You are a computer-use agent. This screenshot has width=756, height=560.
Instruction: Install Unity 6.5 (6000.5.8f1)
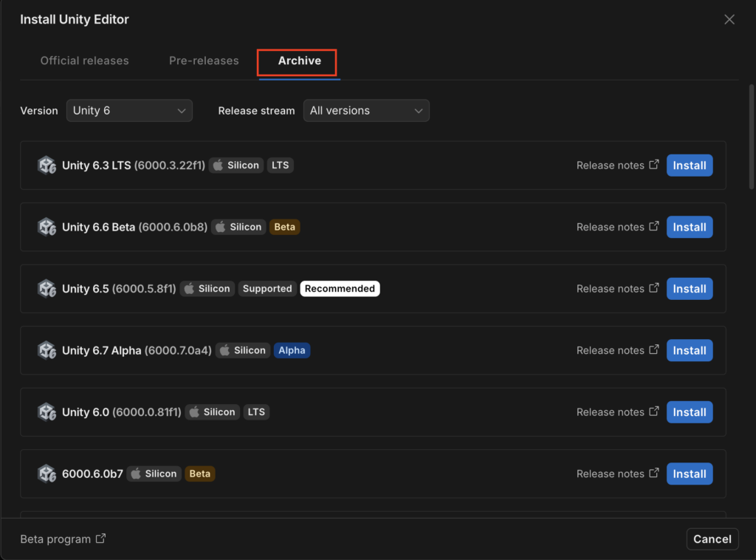(690, 289)
